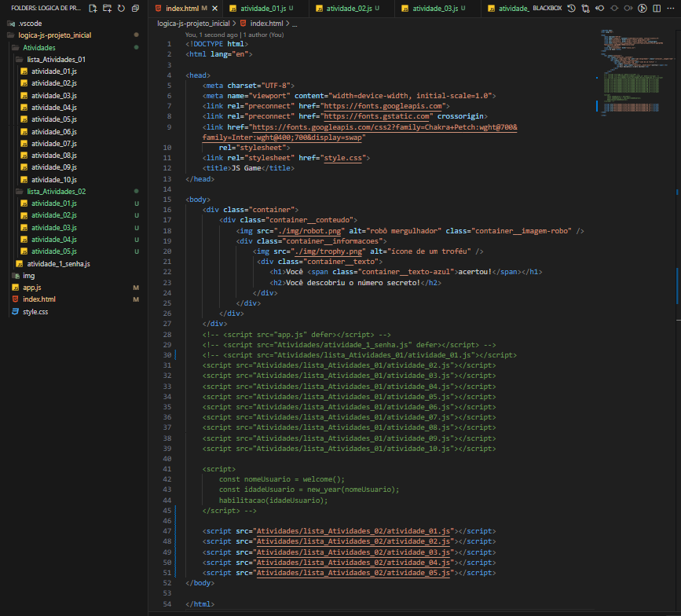Collapse all folders in explorer

click(x=134, y=8)
